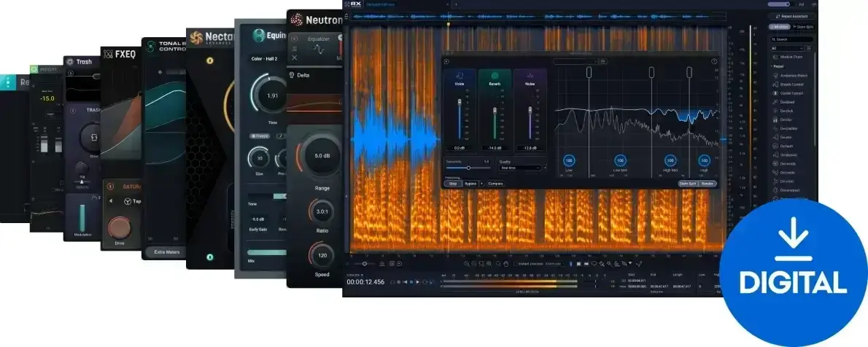This screenshot has width=868, height=347.
Task: Select the lasso selection tool in RX
Action: click(x=594, y=264)
